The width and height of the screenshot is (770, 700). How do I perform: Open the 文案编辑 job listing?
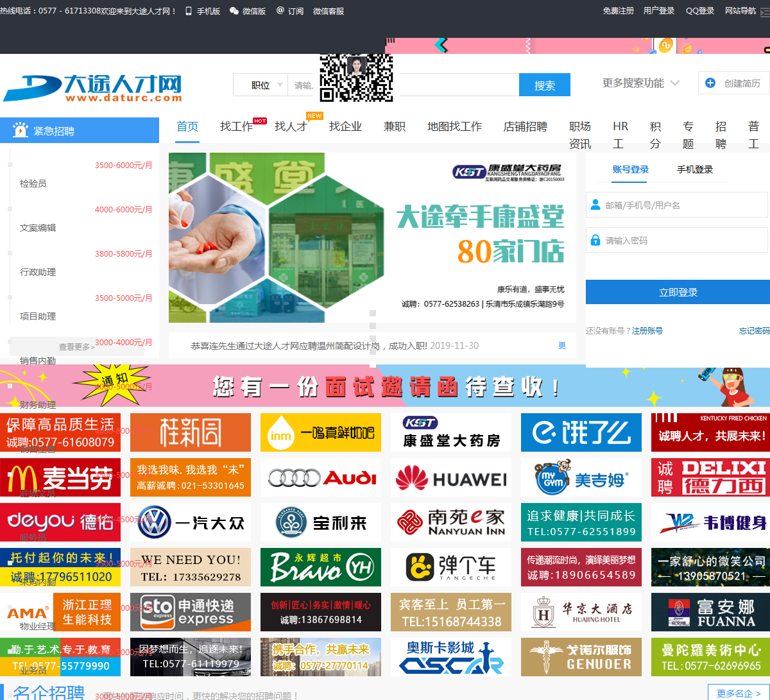click(x=38, y=228)
